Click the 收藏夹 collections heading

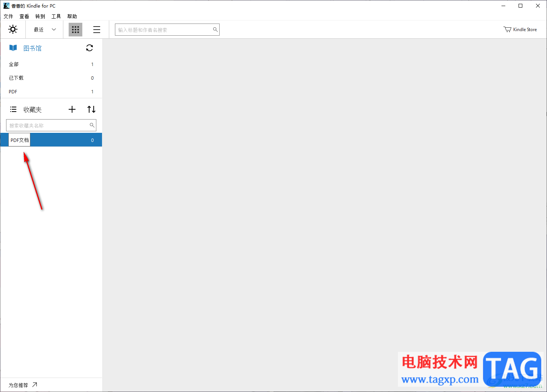(x=33, y=110)
